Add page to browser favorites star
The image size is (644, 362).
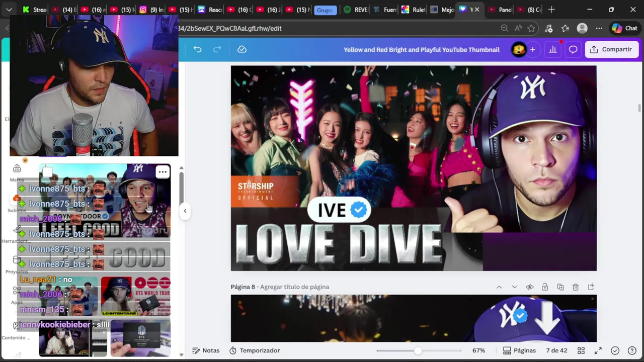pos(531,29)
